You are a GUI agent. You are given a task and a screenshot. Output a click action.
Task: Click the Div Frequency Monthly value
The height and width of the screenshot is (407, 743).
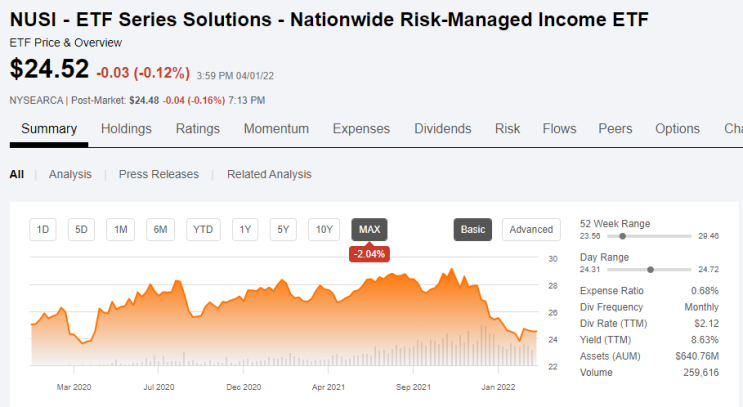[701, 307]
